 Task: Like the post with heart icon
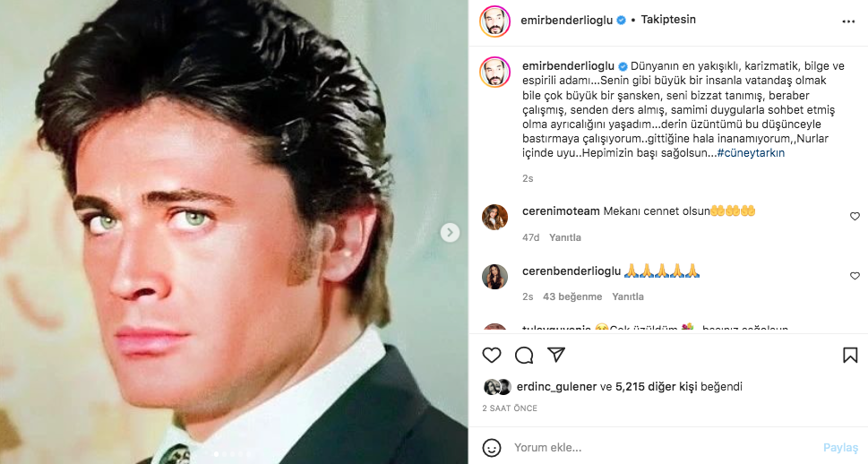(492, 355)
